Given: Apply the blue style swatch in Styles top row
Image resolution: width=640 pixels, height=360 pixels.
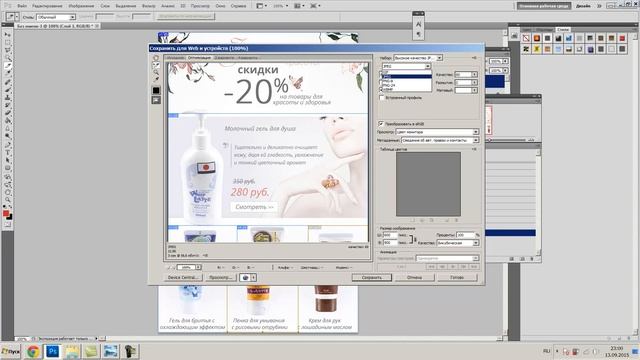Looking at the screenshot, I should [x=569, y=38].
